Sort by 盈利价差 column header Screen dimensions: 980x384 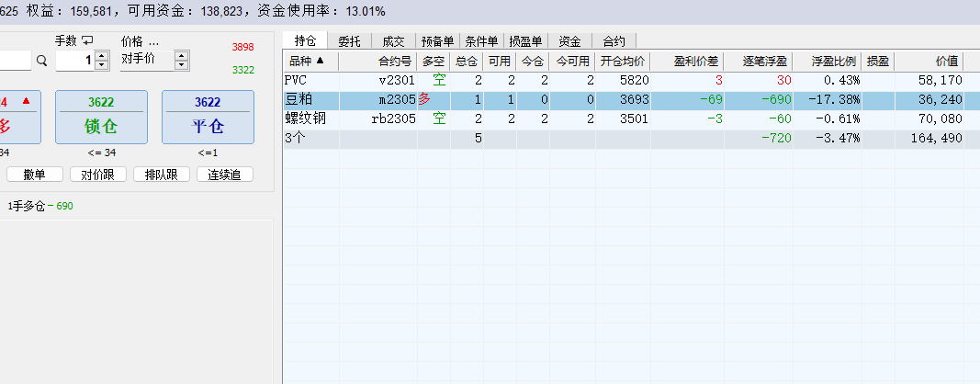[687, 62]
